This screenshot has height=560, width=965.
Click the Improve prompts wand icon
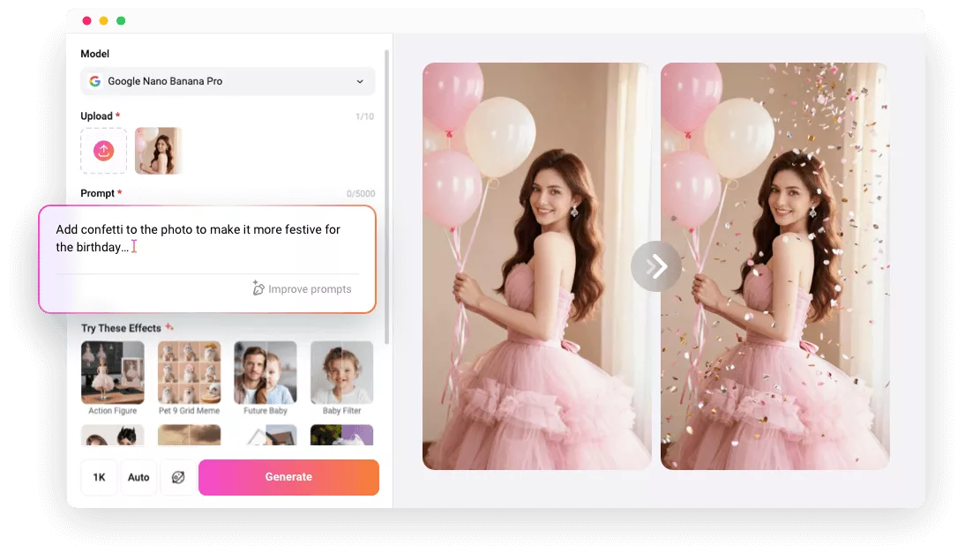click(258, 288)
